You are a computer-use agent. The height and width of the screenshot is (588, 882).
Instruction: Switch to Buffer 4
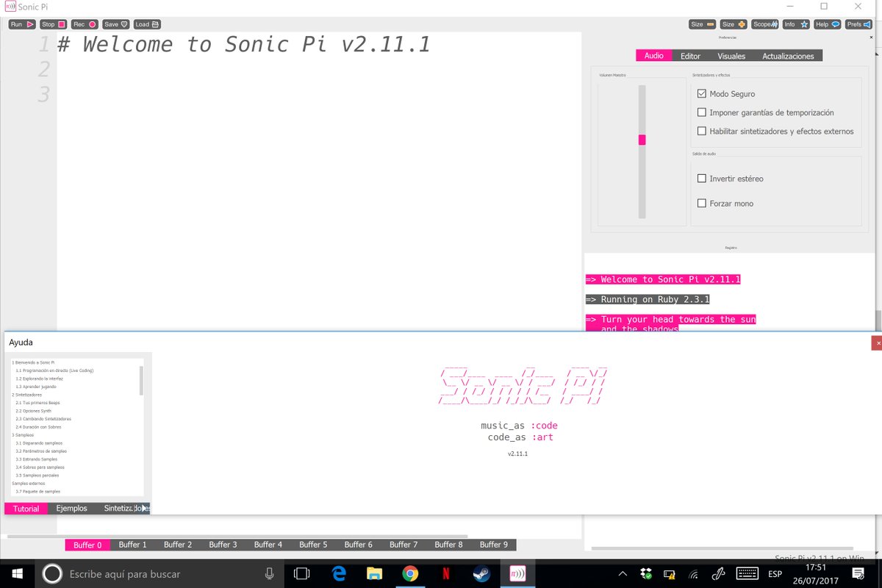click(268, 545)
